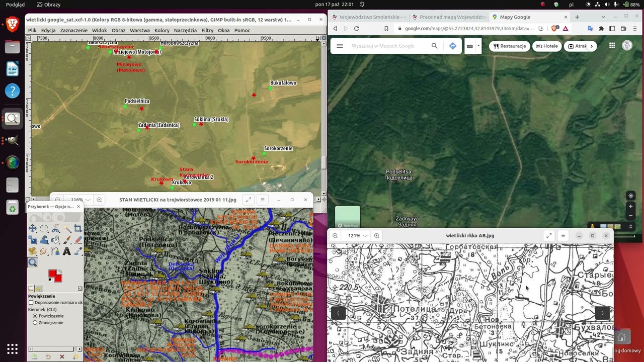Open the Obrazy app menu in top bar
This screenshot has width=644, height=362.
click(48, 5)
